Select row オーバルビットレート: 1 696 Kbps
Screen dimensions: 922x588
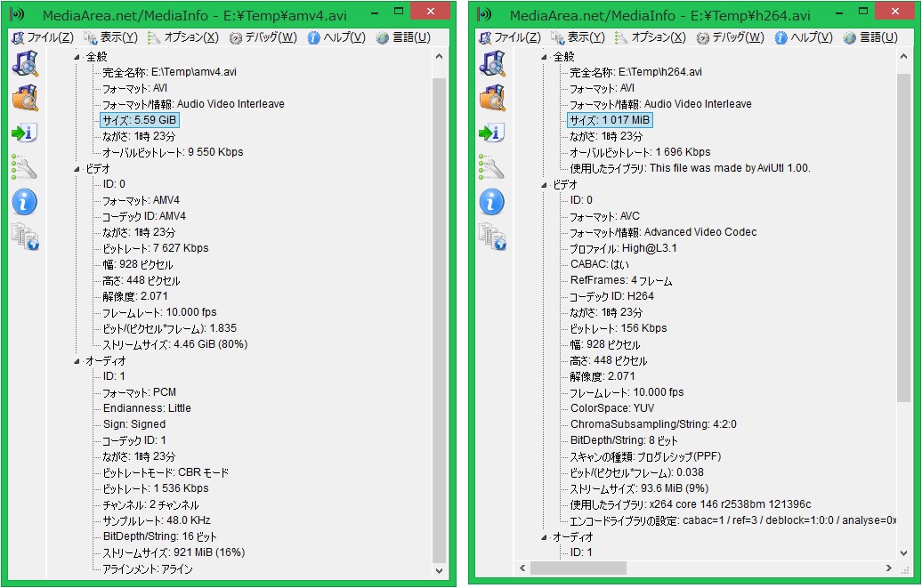[640, 152]
